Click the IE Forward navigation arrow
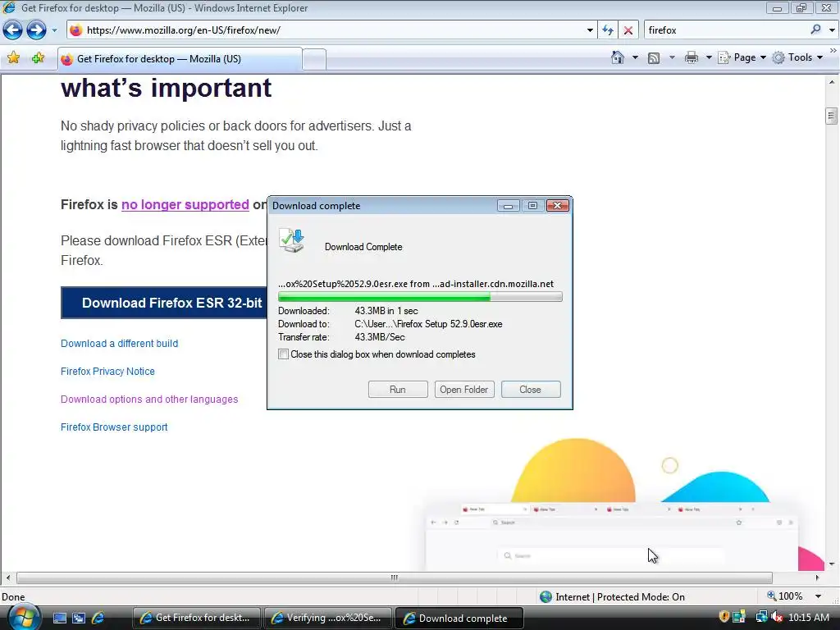 coord(36,30)
